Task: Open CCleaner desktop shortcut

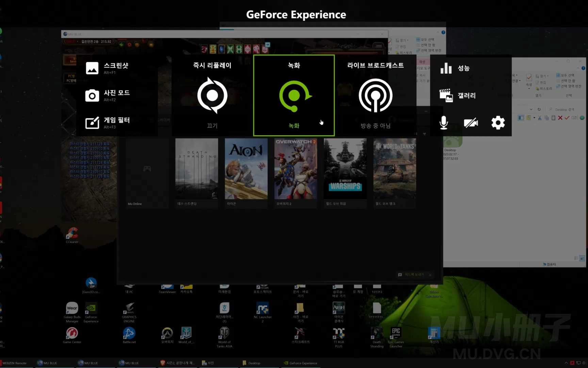Action: coord(72,235)
